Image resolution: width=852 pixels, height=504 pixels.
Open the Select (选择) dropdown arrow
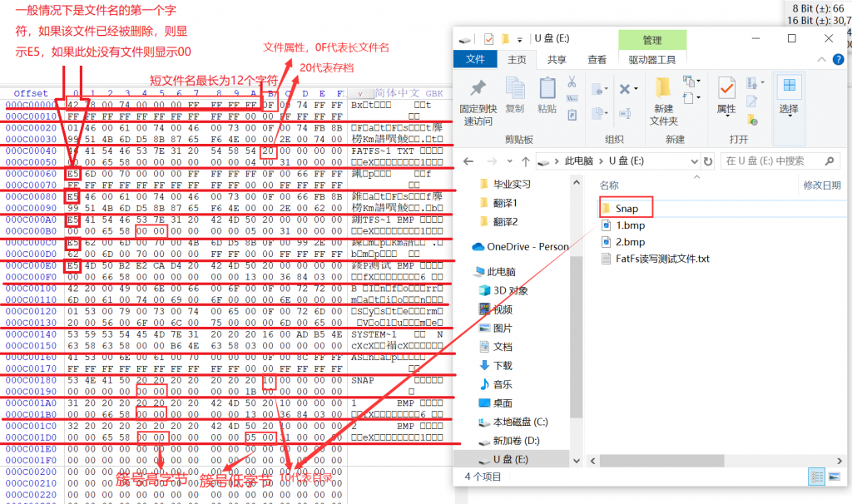789,116
